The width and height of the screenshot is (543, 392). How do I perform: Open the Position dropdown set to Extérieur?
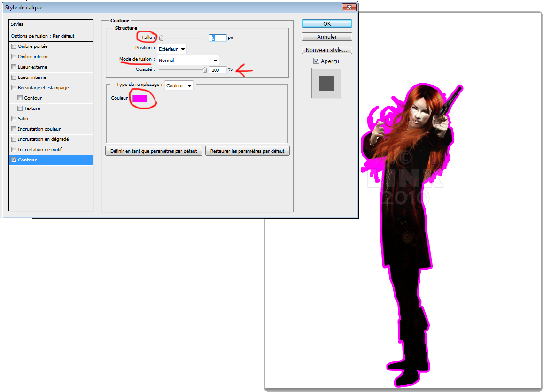click(x=172, y=48)
